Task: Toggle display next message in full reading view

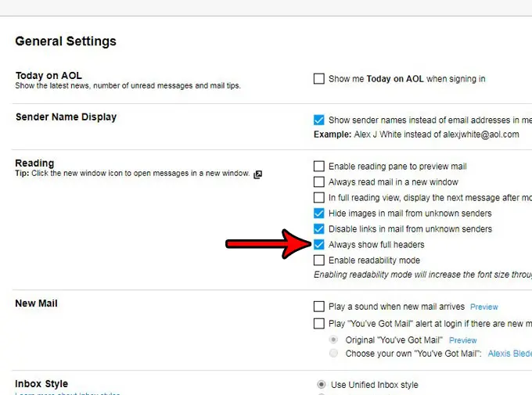Action: pyautogui.click(x=318, y=198)
